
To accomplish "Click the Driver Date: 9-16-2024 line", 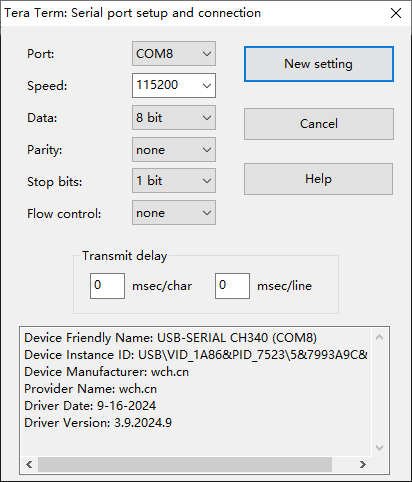I will pyautogui.click(x=90, y=406).
